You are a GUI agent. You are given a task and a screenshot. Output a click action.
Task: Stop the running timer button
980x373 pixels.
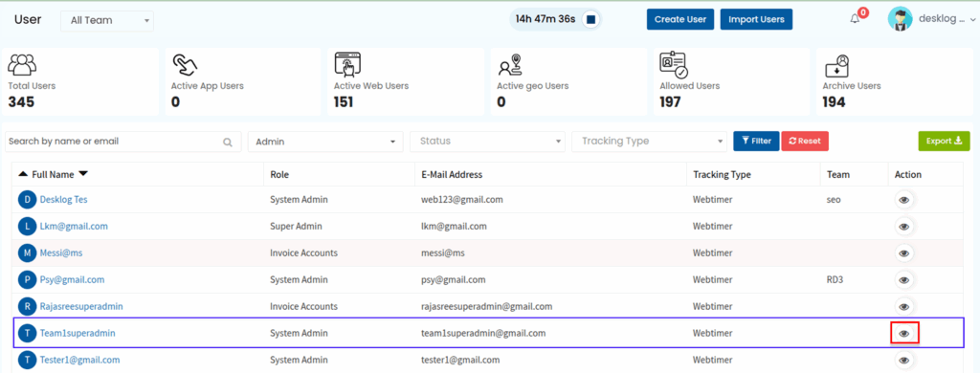(590, 19)
